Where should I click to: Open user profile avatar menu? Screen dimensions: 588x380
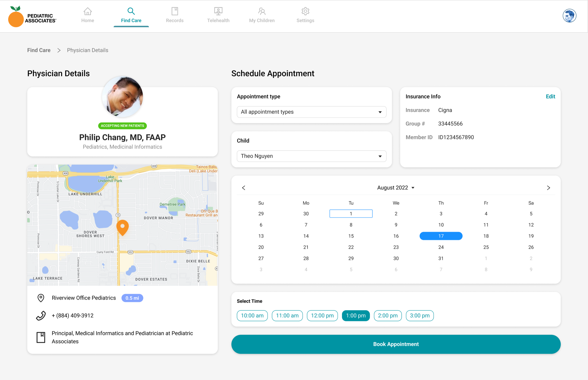[569, 16]
